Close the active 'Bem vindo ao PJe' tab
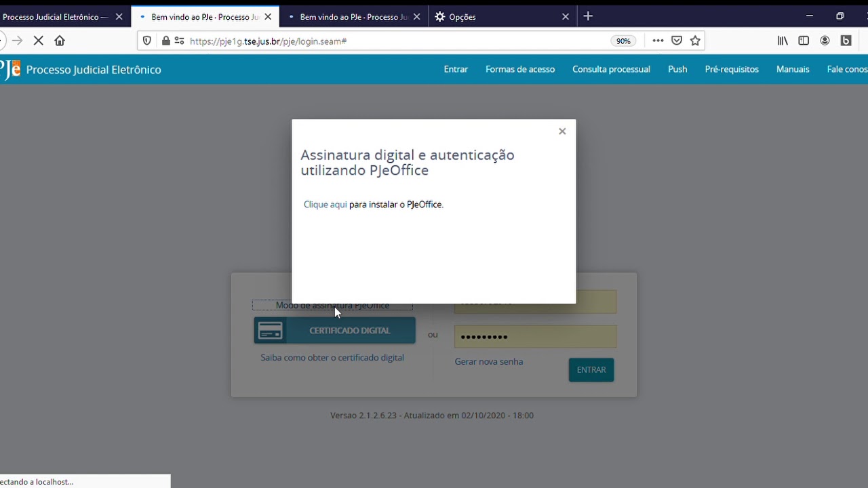The image size is (868, 488). [x=268, y=17]
